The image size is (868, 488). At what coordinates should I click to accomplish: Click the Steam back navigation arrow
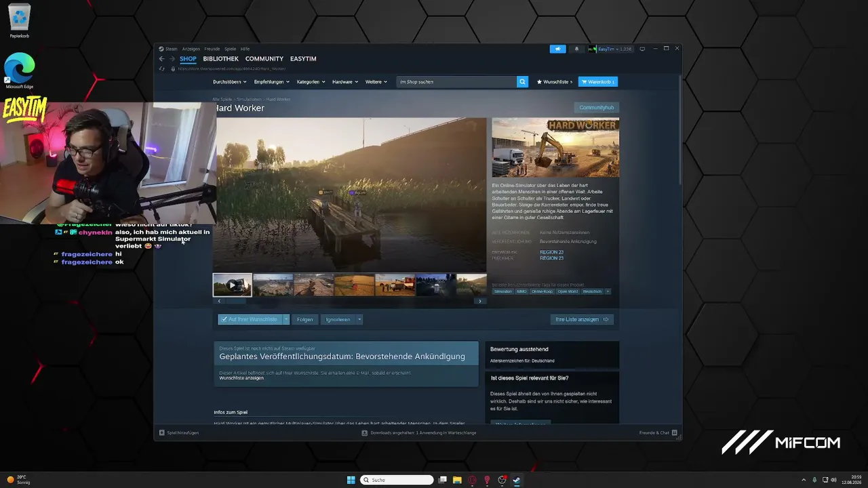click(x=161, y=59)
